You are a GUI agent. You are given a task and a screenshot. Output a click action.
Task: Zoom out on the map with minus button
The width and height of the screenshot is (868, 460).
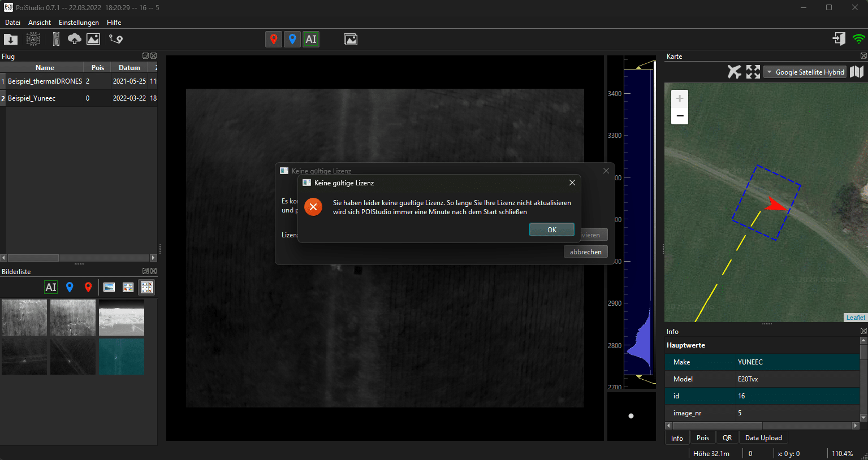680,116
